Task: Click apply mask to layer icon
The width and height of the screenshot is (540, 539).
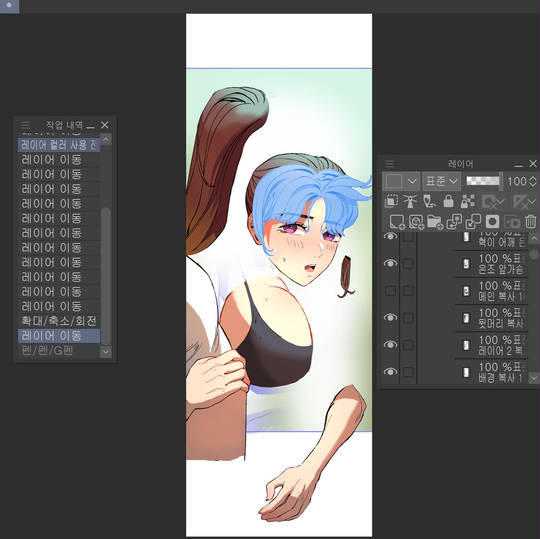Action: coord(511,221)
